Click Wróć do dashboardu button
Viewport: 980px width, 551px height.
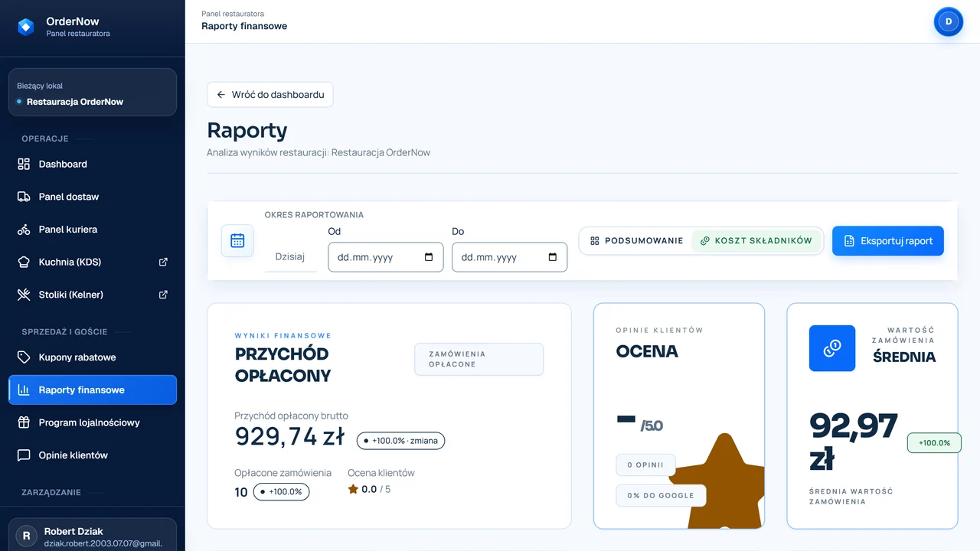coord(270,95)
